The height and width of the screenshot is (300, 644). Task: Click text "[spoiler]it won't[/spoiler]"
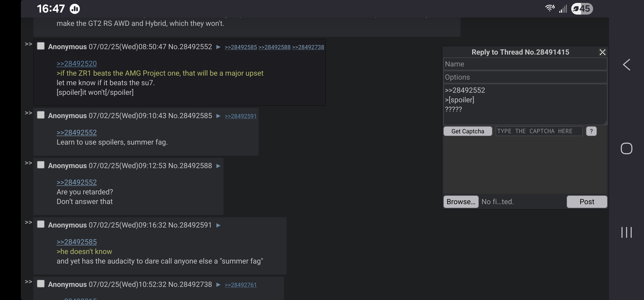coord(95,92)
